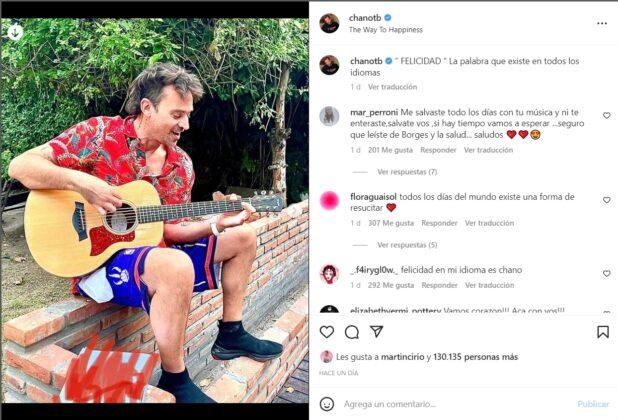
Task: Open chanotb profile avatar in header
Action: (329, 23)
